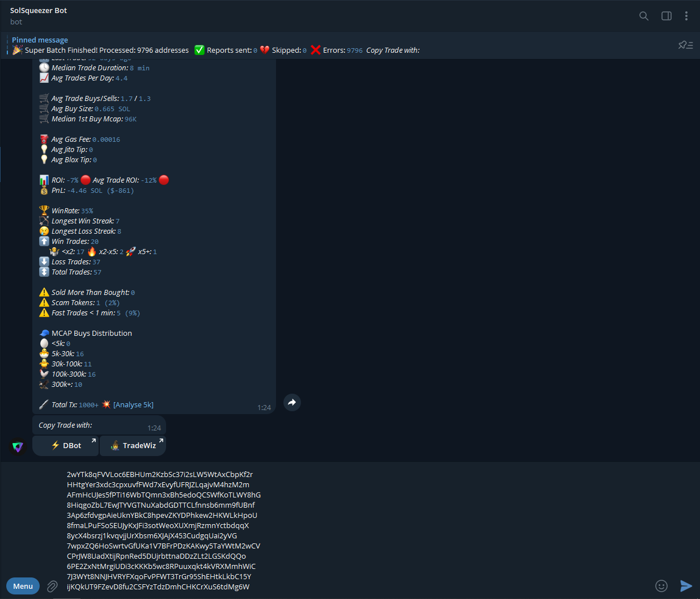Click the 'Scam Tokens' 1 (2%) line

[x=79, y=303]
